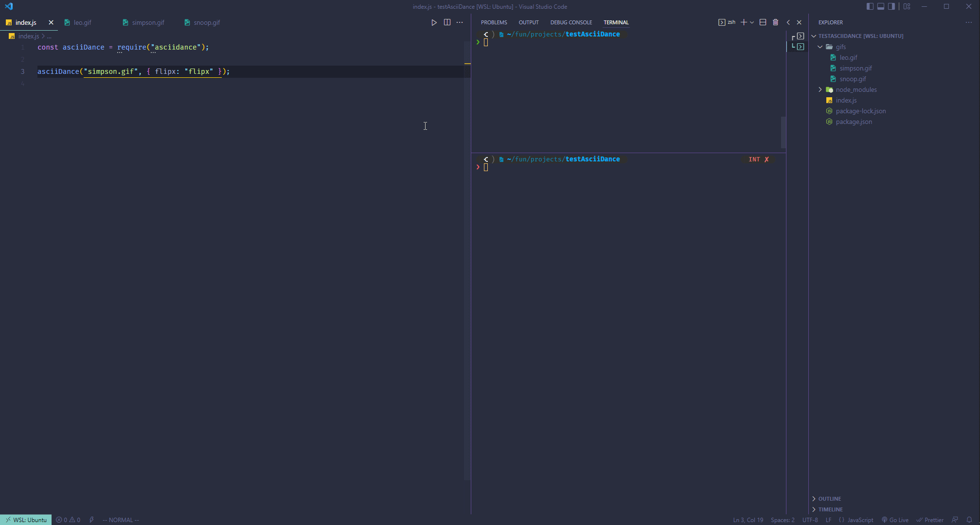Click the leo.gif editor tab

[82, 23]
